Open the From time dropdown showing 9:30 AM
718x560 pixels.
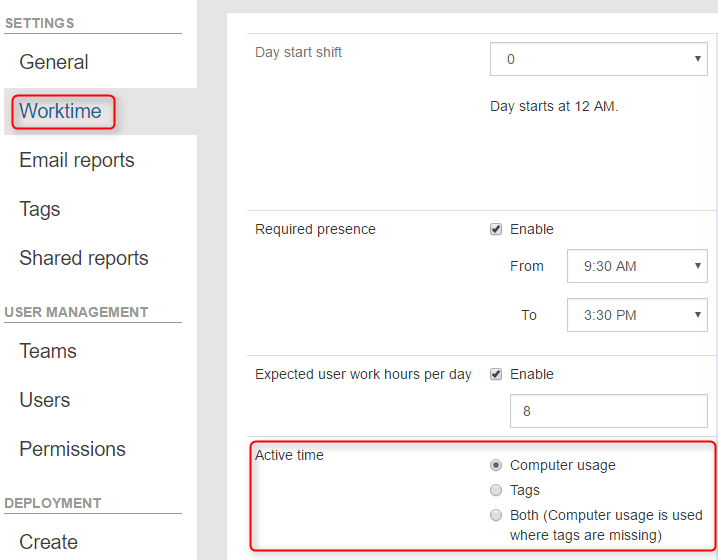637,266
